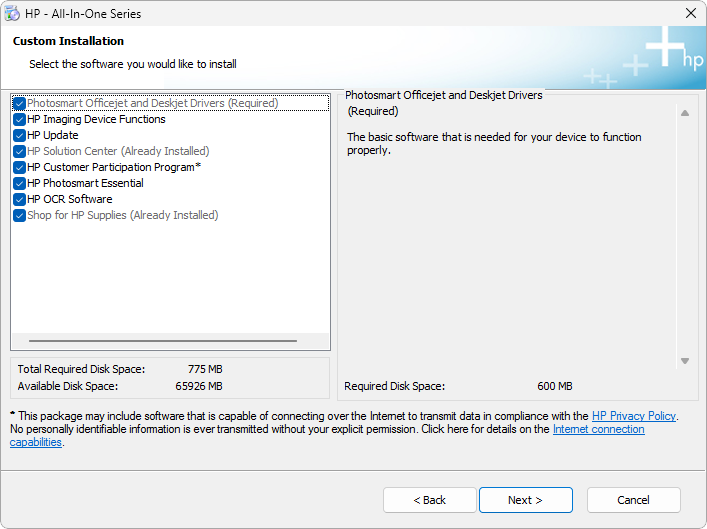Click the '65926 MB' available disk space value

coord(199,386)
